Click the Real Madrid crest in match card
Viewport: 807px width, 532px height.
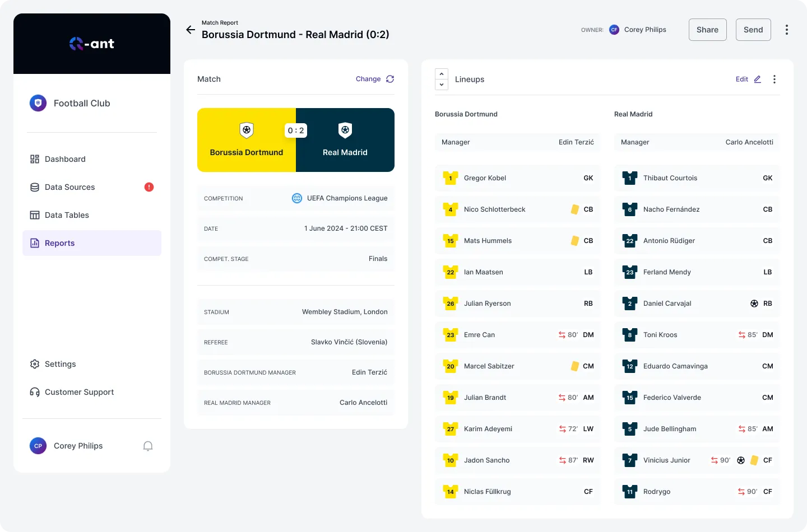345,130
